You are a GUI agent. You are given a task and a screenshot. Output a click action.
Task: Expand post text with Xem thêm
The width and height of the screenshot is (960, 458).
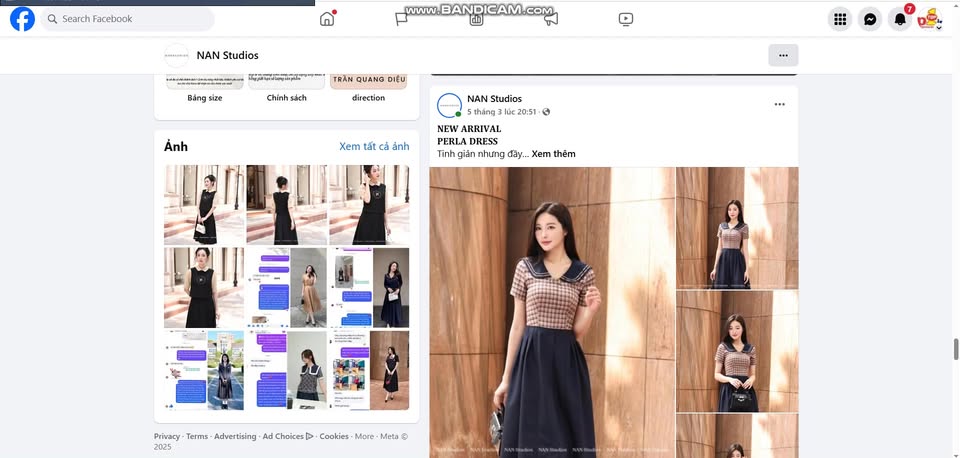(x=553, y=154)
